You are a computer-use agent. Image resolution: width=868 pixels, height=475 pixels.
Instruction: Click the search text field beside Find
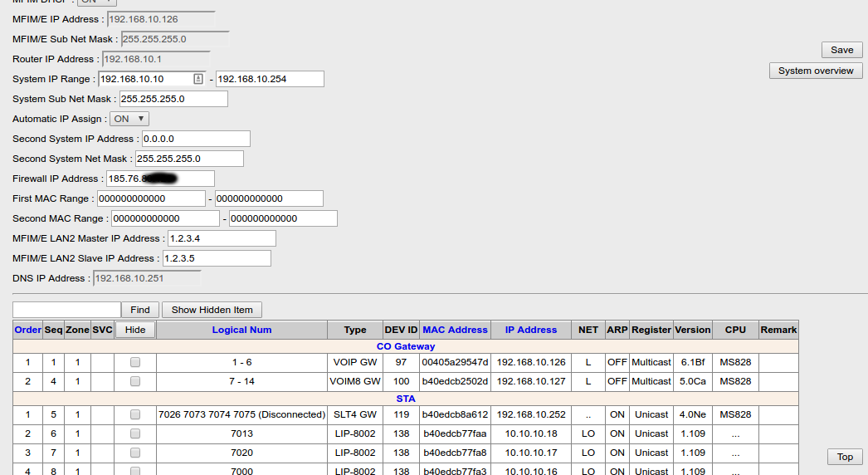tap(67, 310)
